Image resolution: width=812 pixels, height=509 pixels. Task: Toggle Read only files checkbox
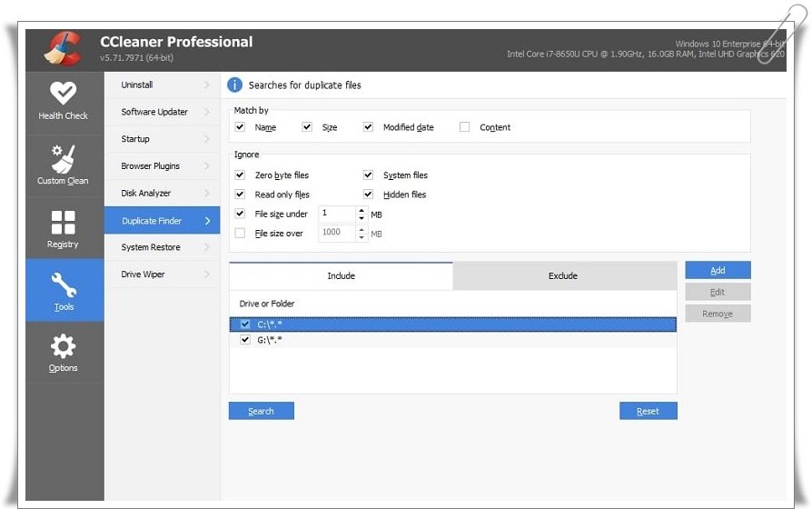click(240, 194)
